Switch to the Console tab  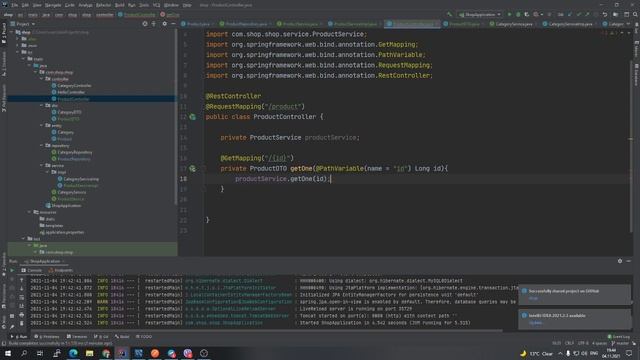click(32, 270)
